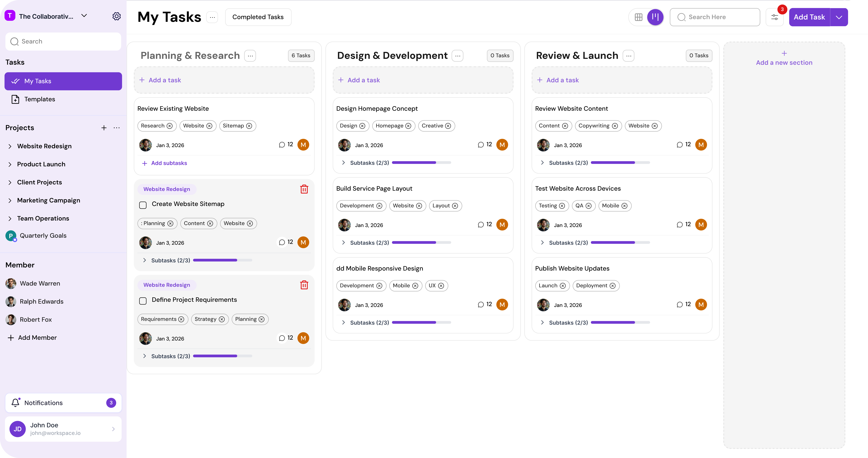Expand the Marketing Campaign project
The width and height of the screenshot is (868, 458).
[10, 201]
